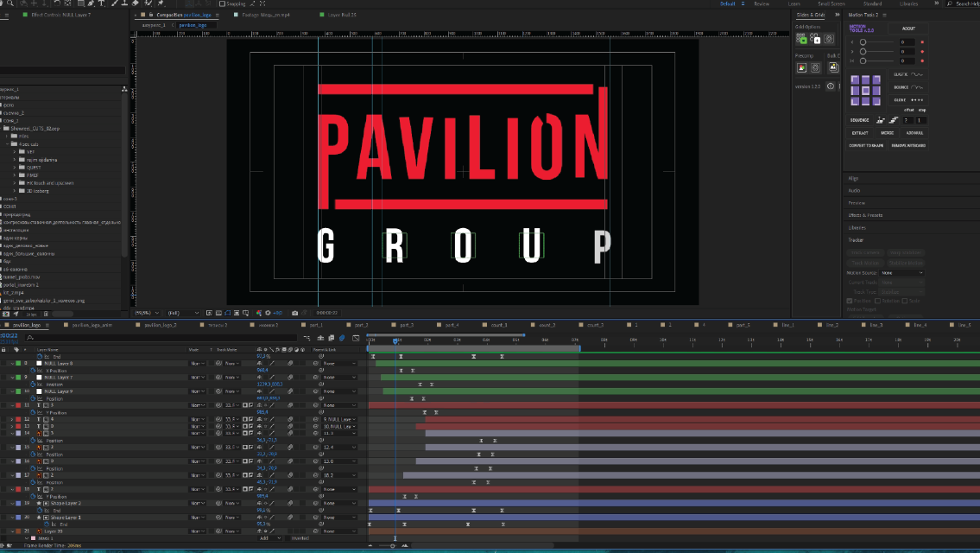Click the CONVERT TO SHAPE button

pos(866,145)
